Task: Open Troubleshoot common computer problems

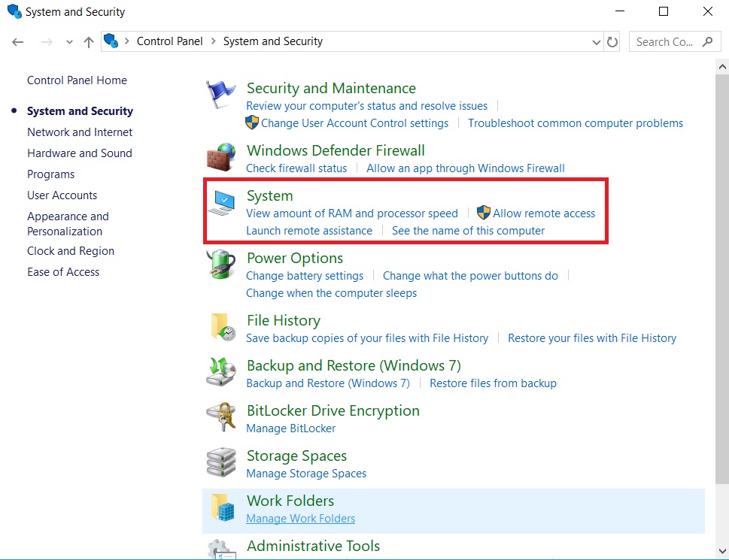Action: [576, 123]
